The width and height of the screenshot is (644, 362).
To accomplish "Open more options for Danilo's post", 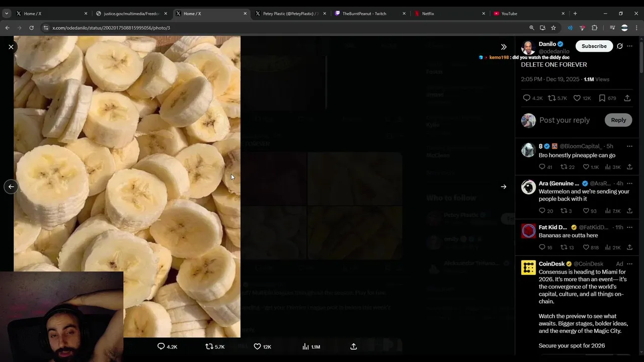I will click(x=630, y=46).
